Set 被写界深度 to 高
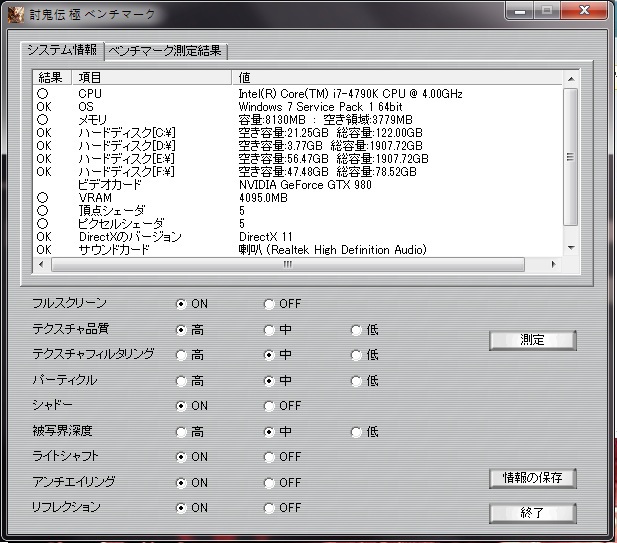 pos(181,432)
